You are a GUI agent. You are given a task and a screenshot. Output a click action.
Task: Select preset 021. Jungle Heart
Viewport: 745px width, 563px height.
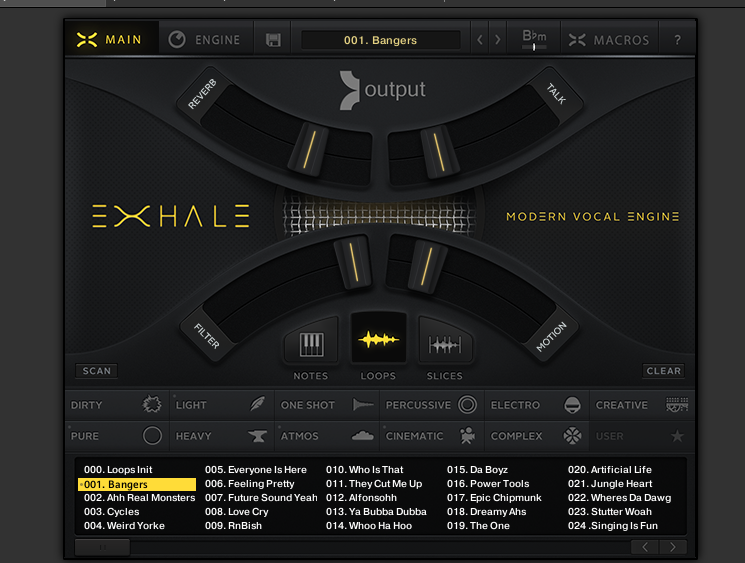click(610, 484)
